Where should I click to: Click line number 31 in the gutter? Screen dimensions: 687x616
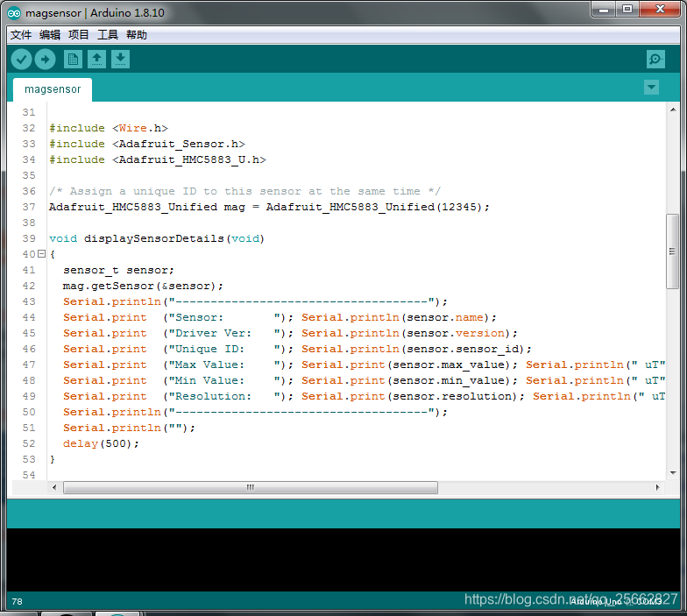click(29, 112)
